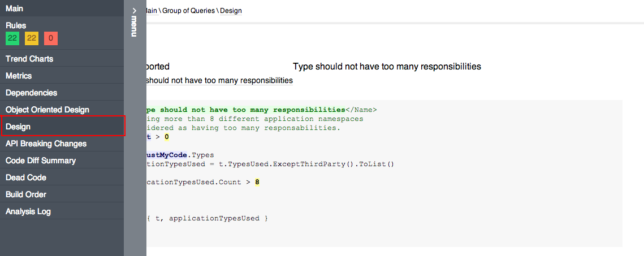Open the Analysis Log
Screen dimensions: 644x256
(62, 211)
